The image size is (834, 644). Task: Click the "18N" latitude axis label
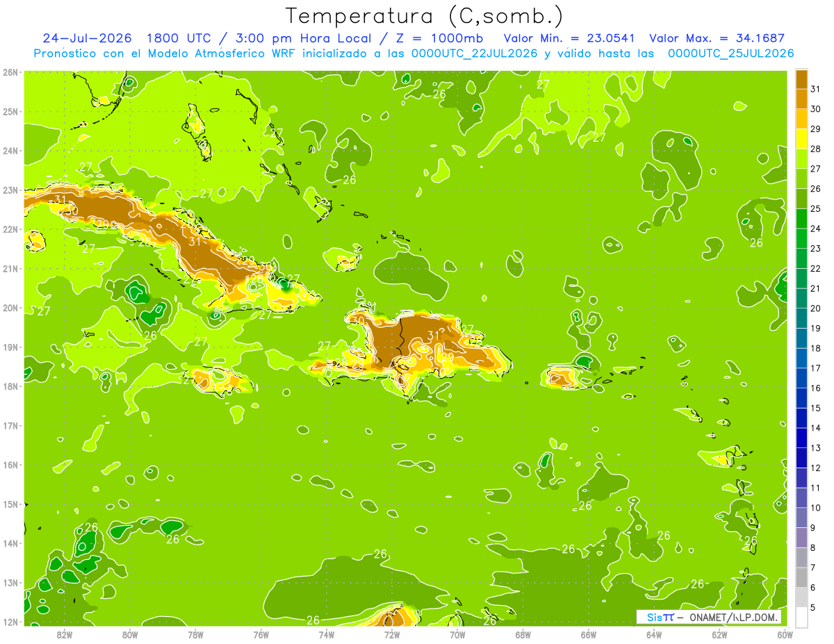point(10,386)
